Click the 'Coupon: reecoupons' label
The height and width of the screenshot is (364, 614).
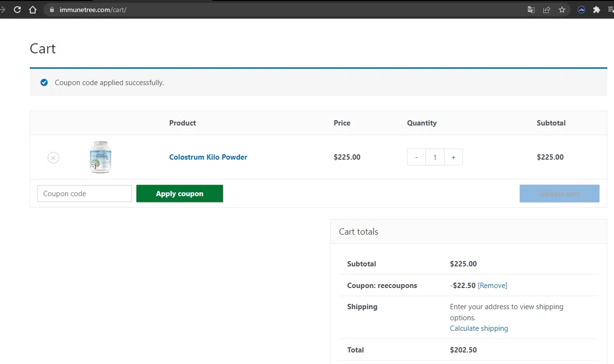click(382, 286)
